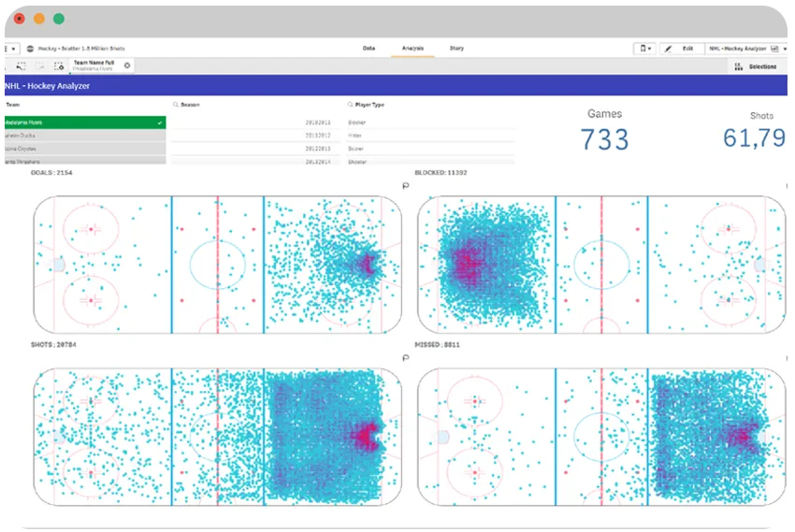Click the lasso icon of the GOALS chart
795x532 pixels.
(x=406, y=186)
